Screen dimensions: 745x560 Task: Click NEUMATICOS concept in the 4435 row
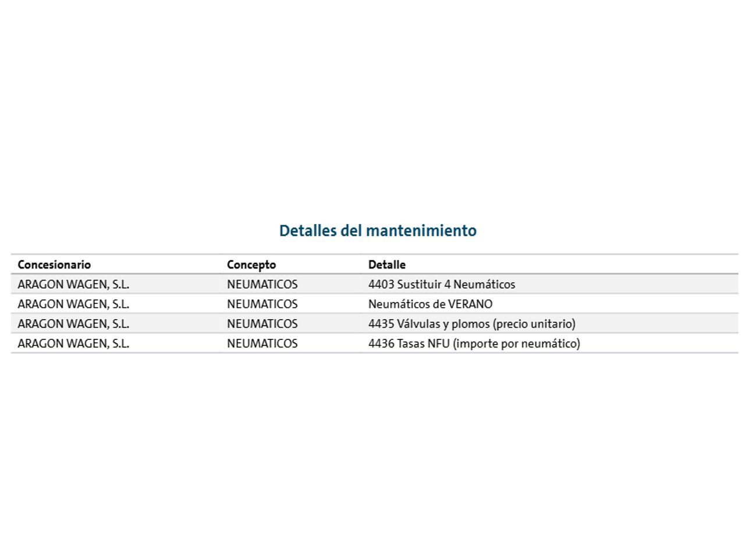[262, 324]
